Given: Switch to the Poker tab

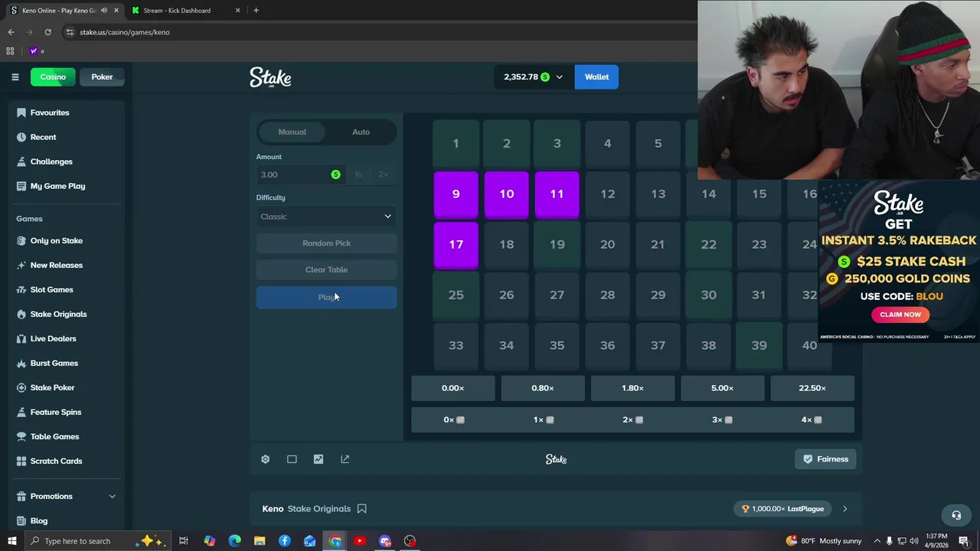Looking at the screenshot, I should (x=102, y=77).
